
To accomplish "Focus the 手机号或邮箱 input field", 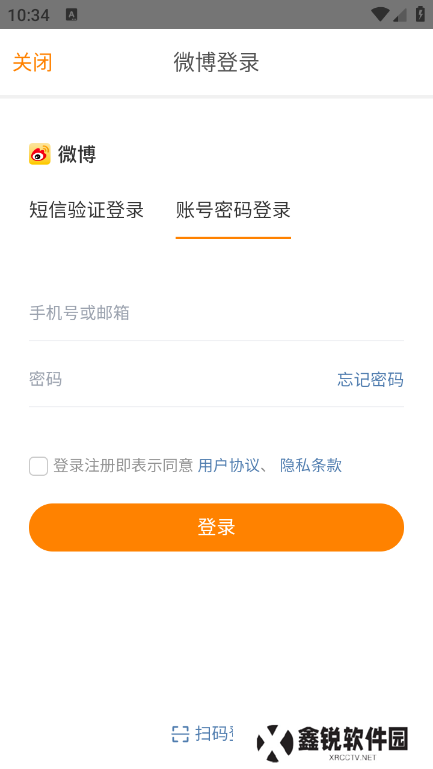I will (x=216, y=313).
